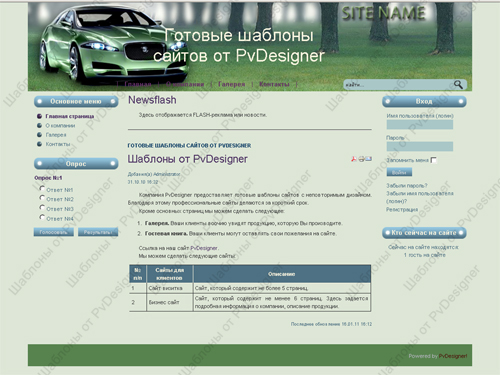Click the email icon beside article title

[x=368, y=159]
